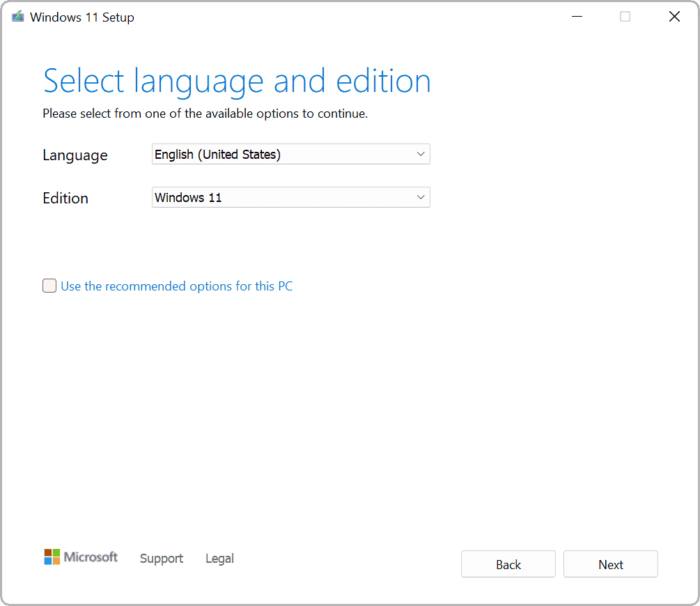Minimize the Windows 11 Setup window
Viewport: 700px width, 606px height.
tap(577, 17)
